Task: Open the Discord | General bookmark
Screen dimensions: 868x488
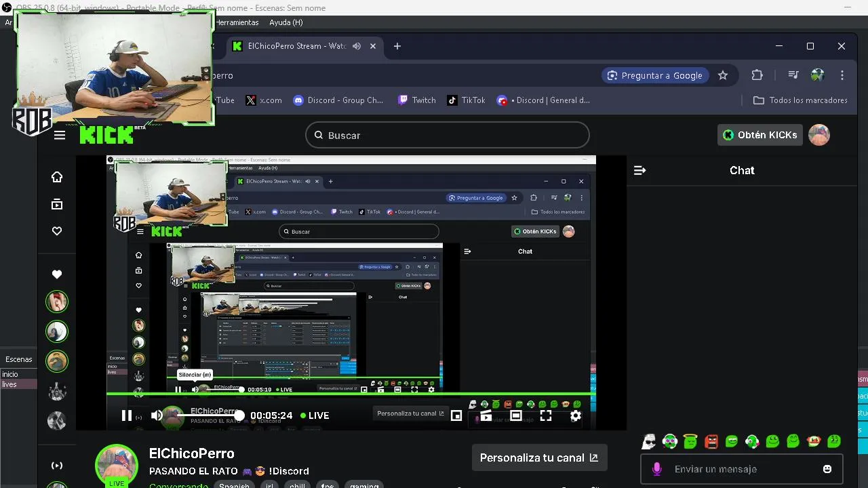Action: (x=544, y=100)
